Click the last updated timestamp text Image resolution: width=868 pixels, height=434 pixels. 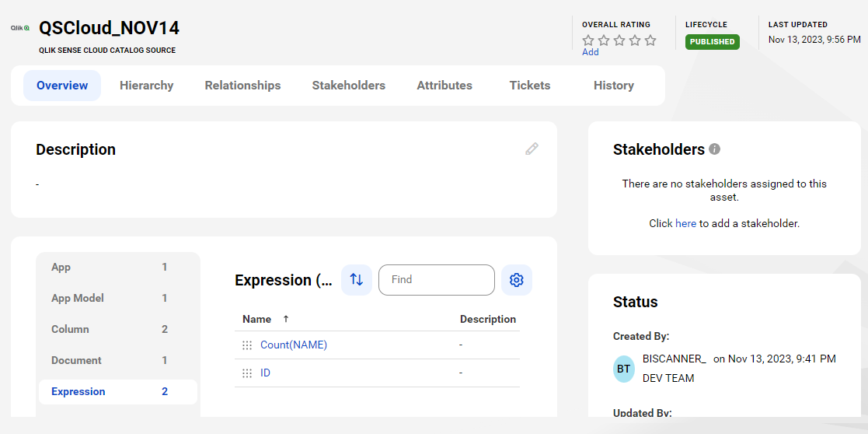coord(814,40)
